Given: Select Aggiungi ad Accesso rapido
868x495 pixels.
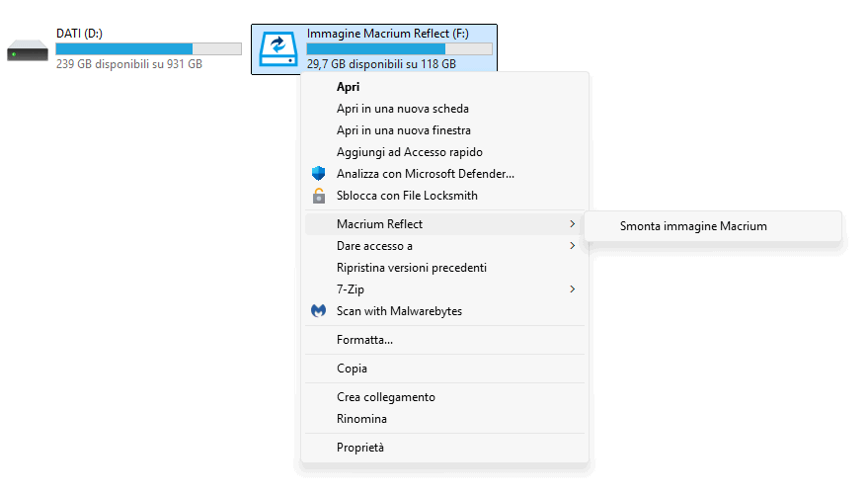Looking at the screenshot, I should pyautogui.click(x=444, y=152).
